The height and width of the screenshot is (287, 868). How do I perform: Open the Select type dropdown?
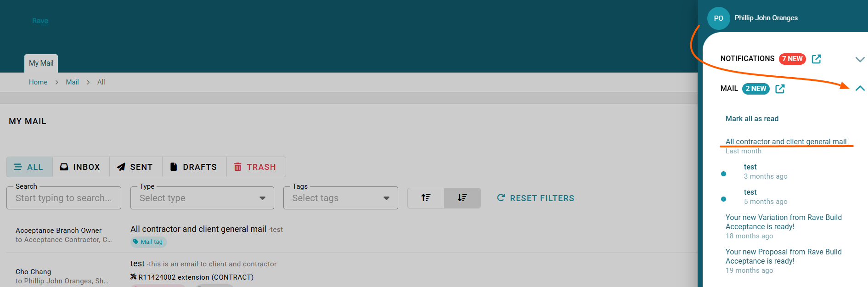click(x=202, y=198)
